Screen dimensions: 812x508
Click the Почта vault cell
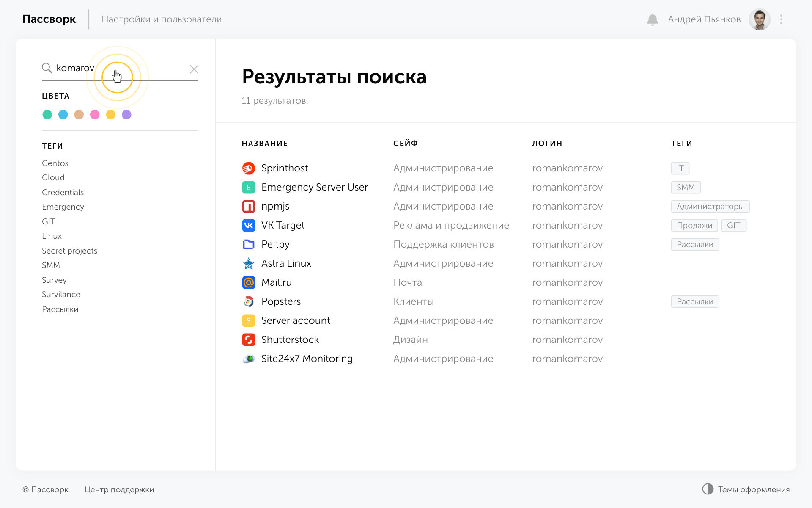point(408,282)
